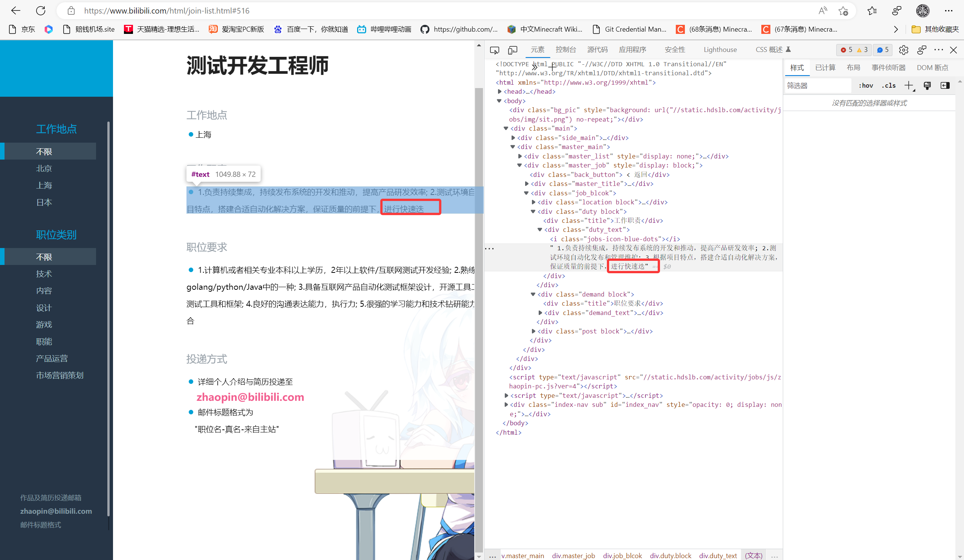The height and width of the screenshot is (560, 964).
Task: Refresh the current page
Action: 41,10
